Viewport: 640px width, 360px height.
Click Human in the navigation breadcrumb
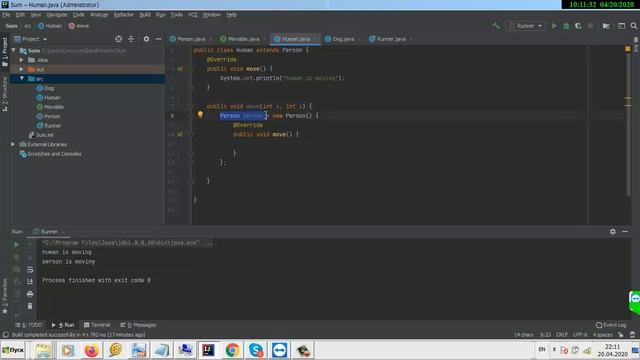click(50, 26)
